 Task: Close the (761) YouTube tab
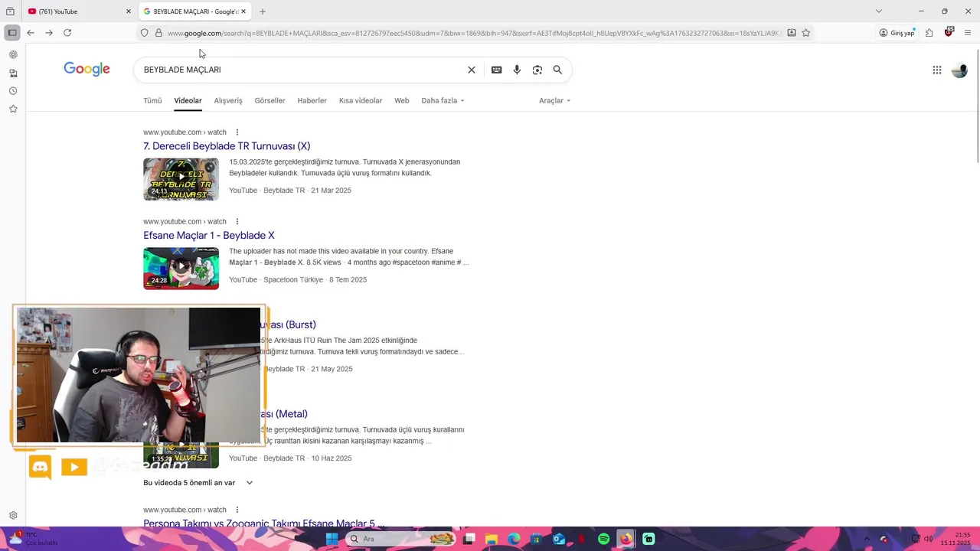click(129, 11)
